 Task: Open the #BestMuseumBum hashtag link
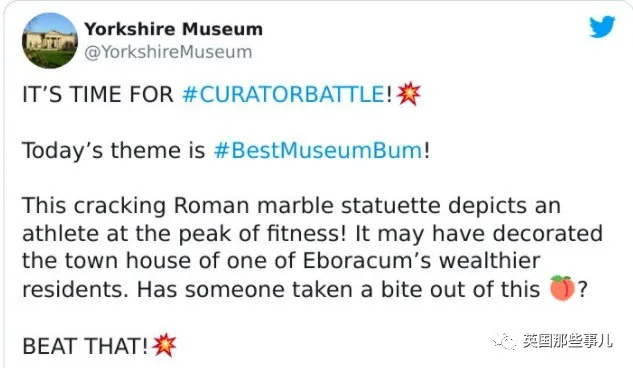(x=318, y=151)
